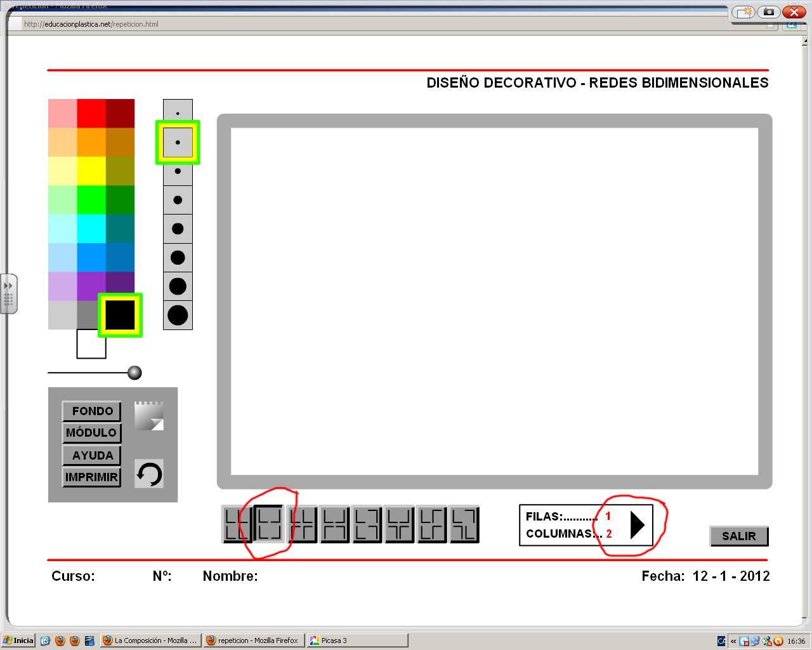Click the FONDO button
This screenshot has width=812, height=650.
pyautogui.click(x=92, y=411)
